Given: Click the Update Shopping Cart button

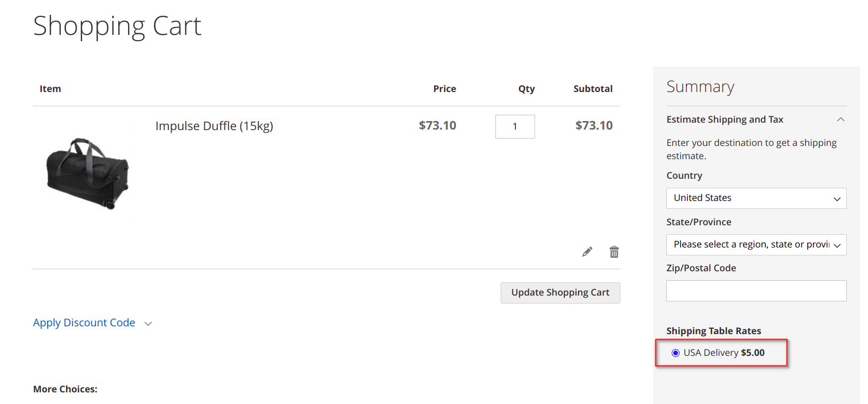Looking at the screenshot, I should pyautogui.click(x=560, y=293).
